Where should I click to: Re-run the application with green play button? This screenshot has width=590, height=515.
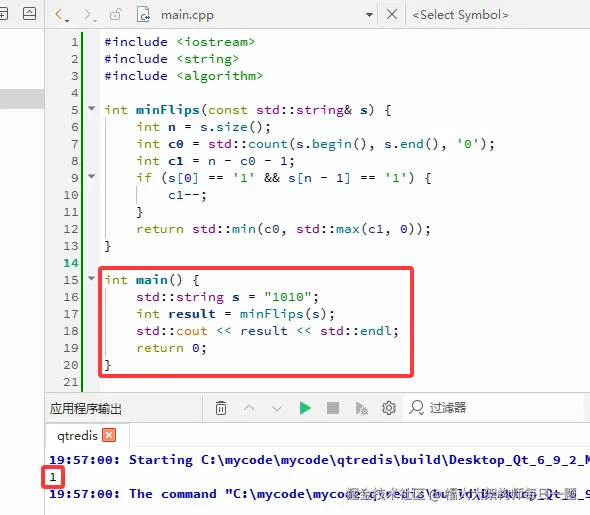[305, 408]
